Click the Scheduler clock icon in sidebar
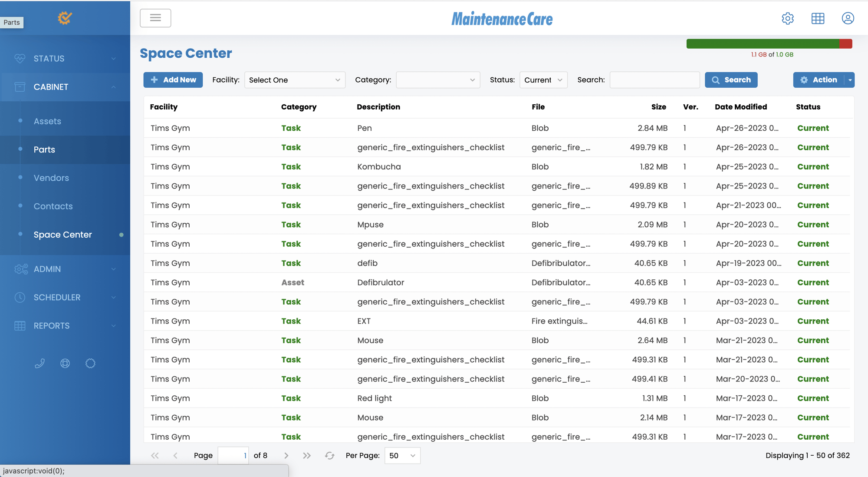The image size is (868, 477). (x=20, y=297)
